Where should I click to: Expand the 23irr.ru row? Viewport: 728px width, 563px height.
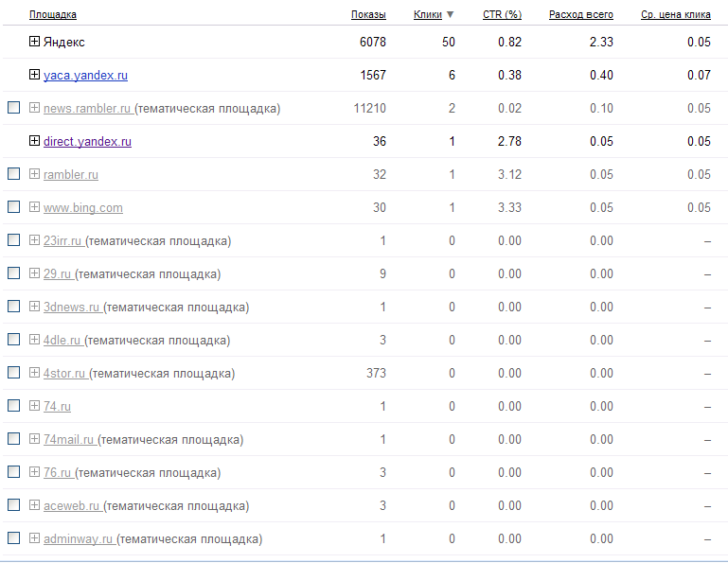(x=34, y=240)
